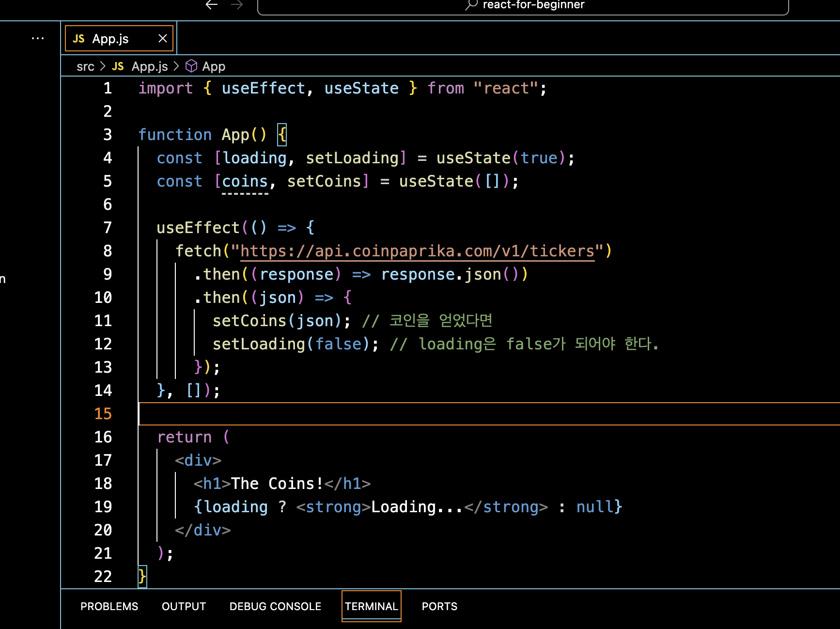Screen dimensions: 840x629
Task: Open the PORTS panel tab
Action: [x=439, y=606]
